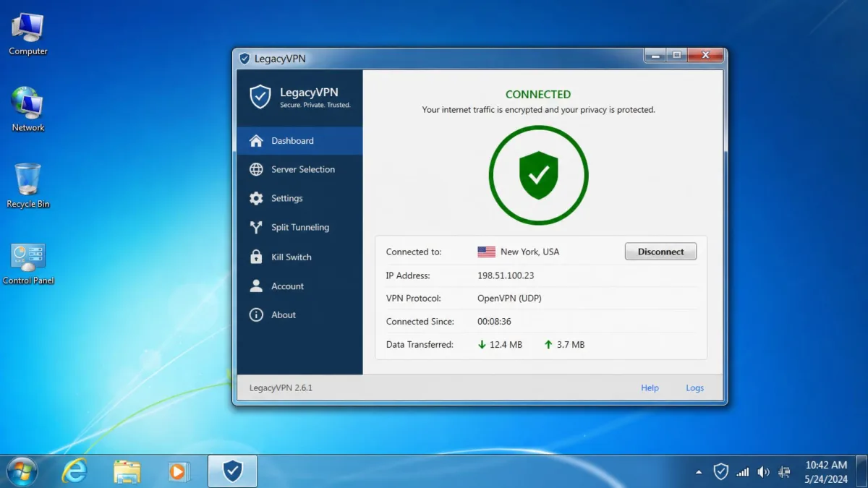Screen dimensions: 868x488
Task: Open Windows Explorer folder in taskbar
Action: tap(127, 471)
